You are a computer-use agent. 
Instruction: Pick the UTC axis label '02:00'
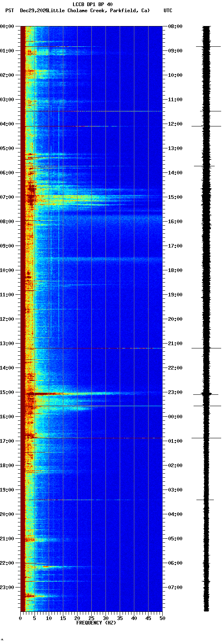175,466
